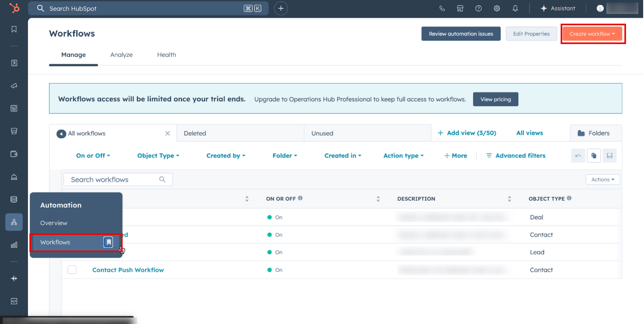644x324 pixels.
Task: Open the CRM contacts sidebar icon
Action: pos(14,63)
